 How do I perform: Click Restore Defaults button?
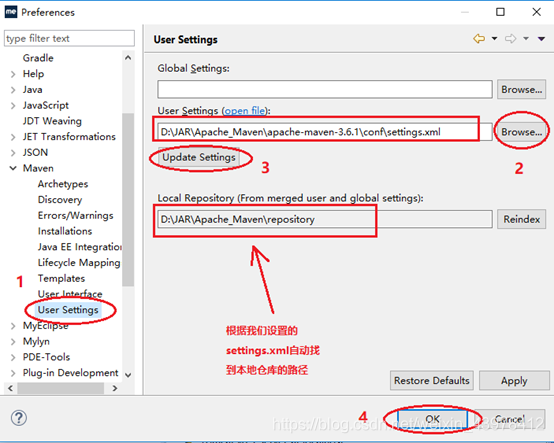pos(432,380)
